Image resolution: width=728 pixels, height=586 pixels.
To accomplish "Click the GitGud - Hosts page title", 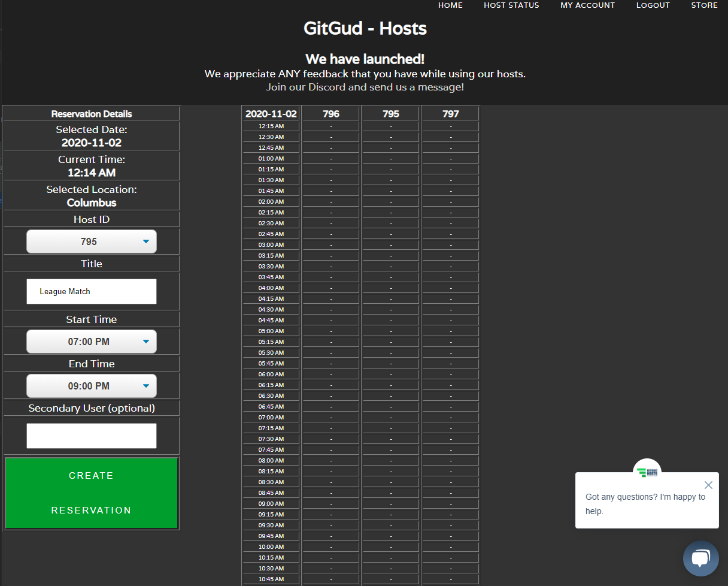I will (x=365, y=28).
